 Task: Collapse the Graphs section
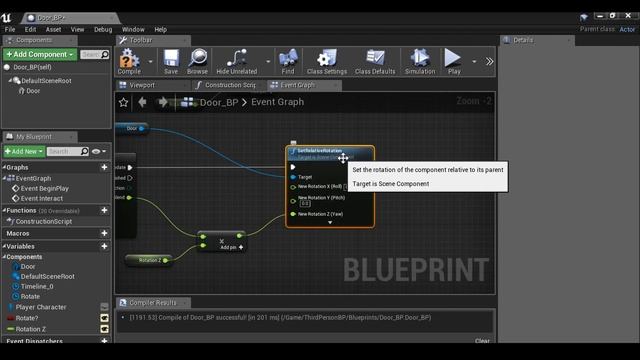tap(4, 167)
